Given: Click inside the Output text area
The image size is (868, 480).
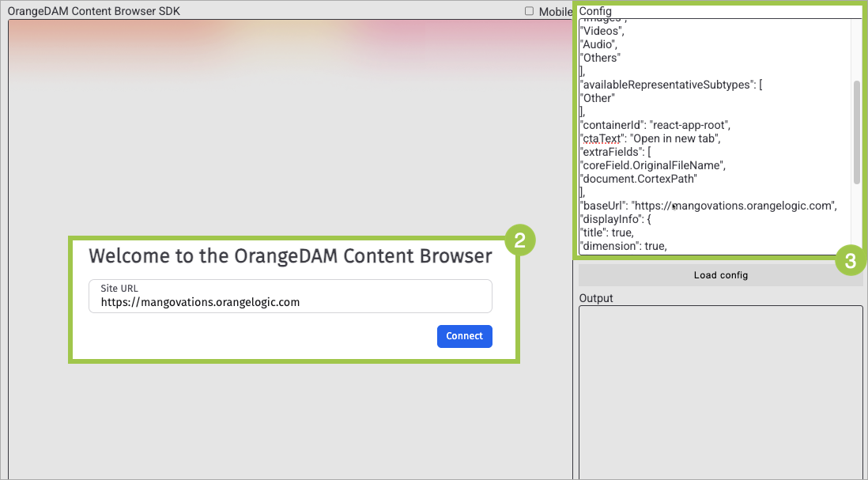Looking at the screenshot, I should pos(721,392).
